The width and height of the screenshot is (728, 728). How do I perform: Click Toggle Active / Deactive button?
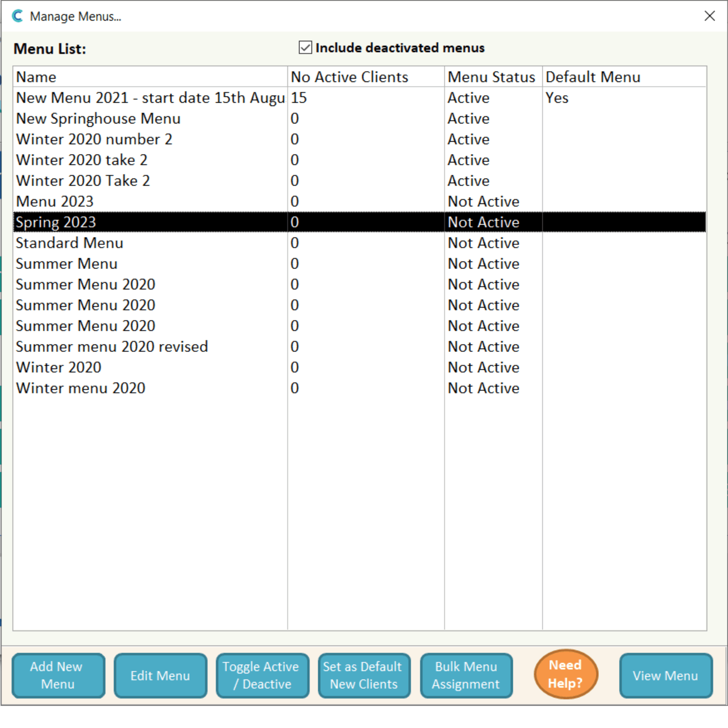point(263,675)
